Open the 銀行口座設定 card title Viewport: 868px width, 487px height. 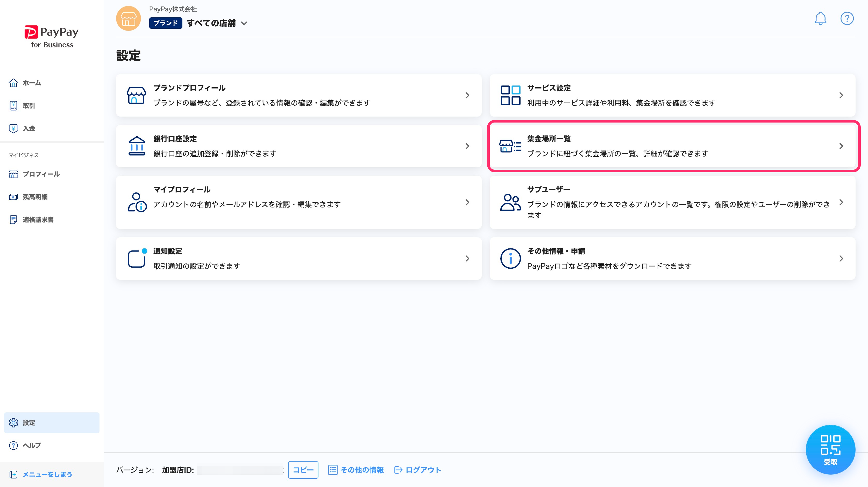pyautogui.click(x=175, y=139)
